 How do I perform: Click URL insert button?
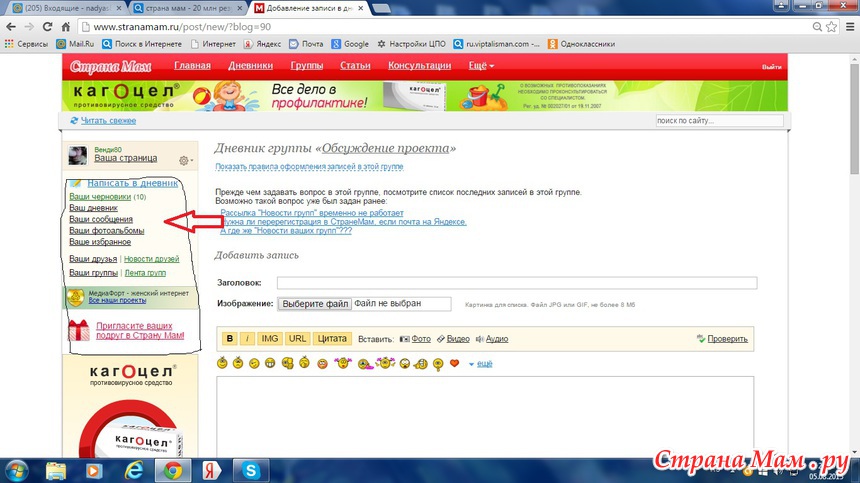coord(297,339)
